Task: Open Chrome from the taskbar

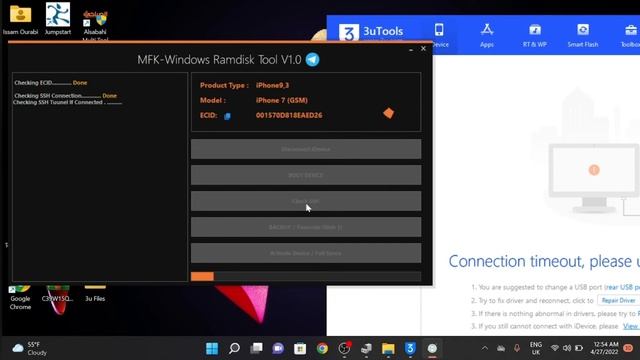Action: point(322,348)
